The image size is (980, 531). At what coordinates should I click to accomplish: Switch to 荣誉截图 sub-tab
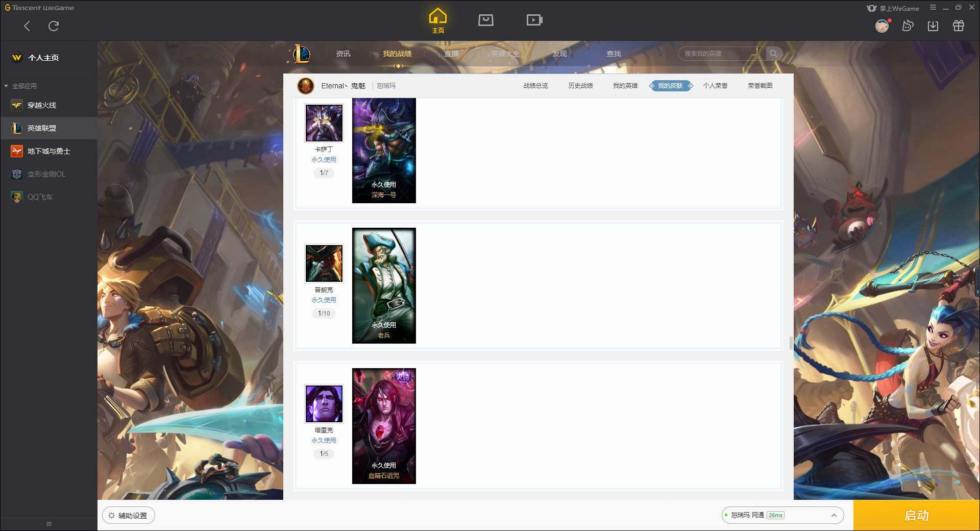[x=760, y=86]
